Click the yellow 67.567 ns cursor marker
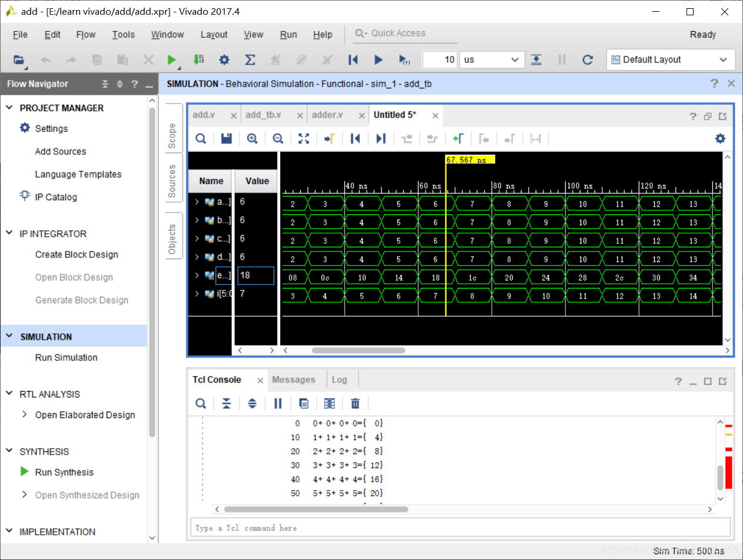Viewport: 743px width, 560px height. pos(470,160)
